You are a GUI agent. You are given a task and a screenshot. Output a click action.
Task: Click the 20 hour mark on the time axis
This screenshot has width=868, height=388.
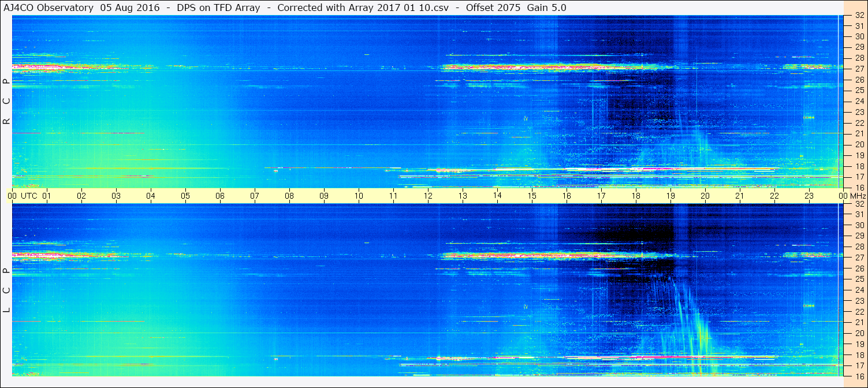(x=705, y=196)
